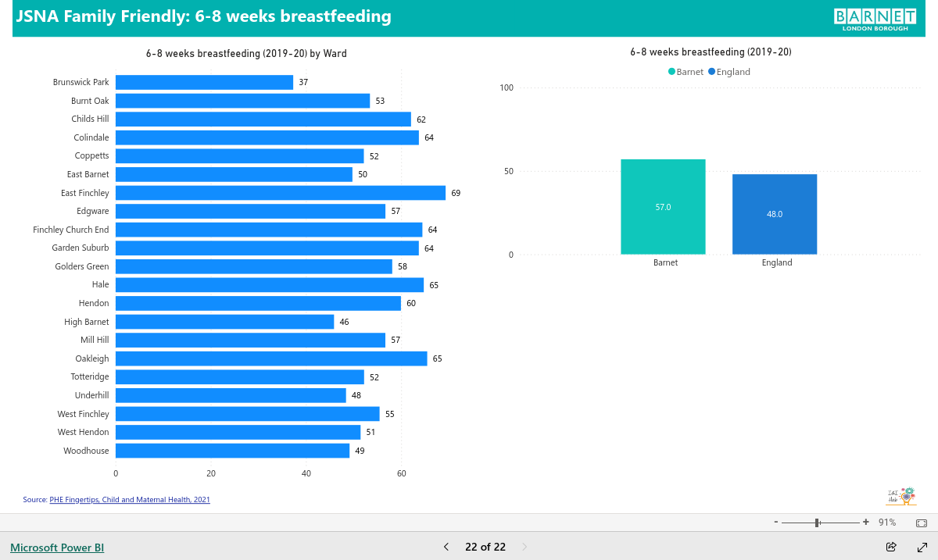Image resolution: width=938 pixels, height=560 pixels.
Task: Toggle Barnet legend item
Action: (x=686, y=72)
